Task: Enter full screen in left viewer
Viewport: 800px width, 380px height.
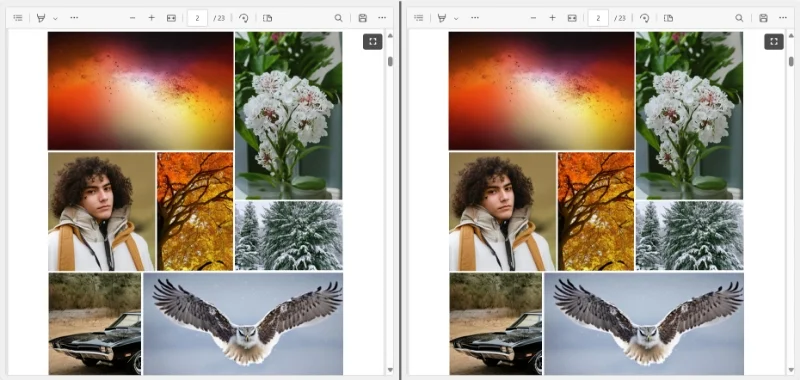Action: click(x=373, y=42)
